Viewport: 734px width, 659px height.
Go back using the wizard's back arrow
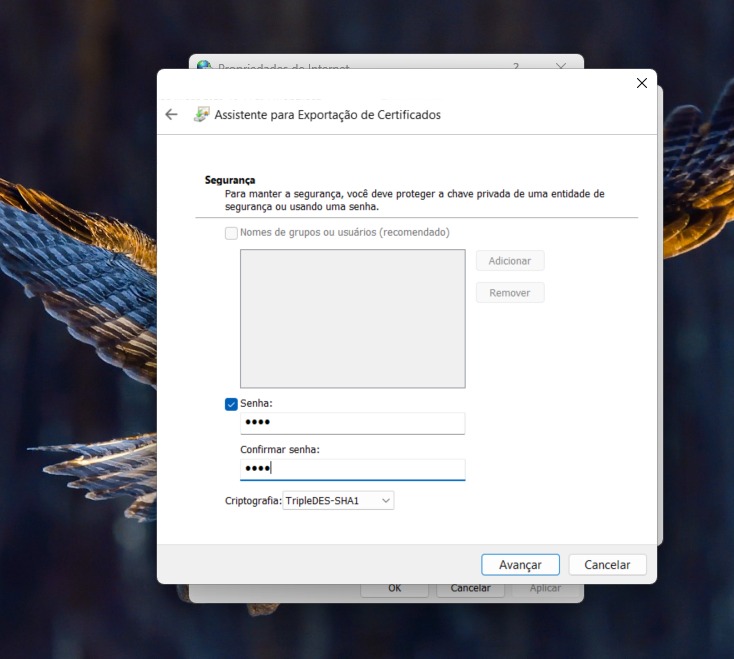coord(171,115)
